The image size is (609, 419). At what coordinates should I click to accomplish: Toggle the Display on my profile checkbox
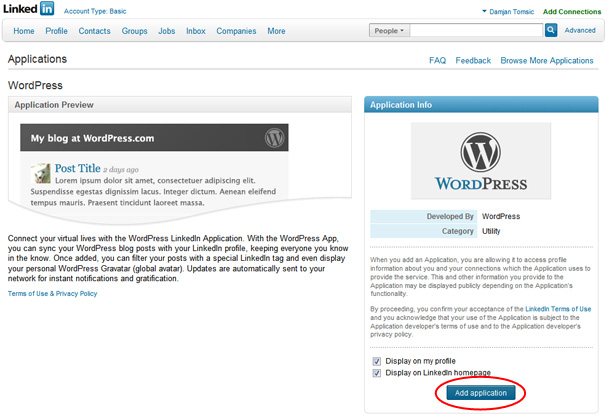376,361
